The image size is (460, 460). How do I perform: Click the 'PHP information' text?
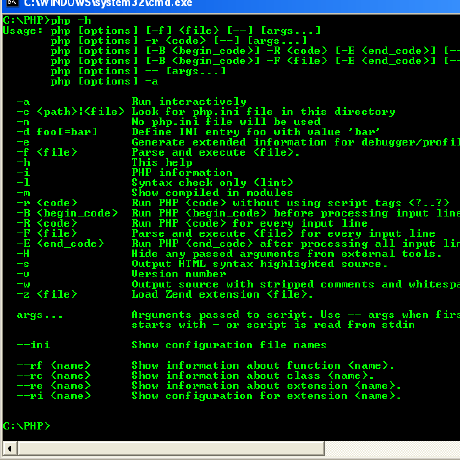coord(182,173)
